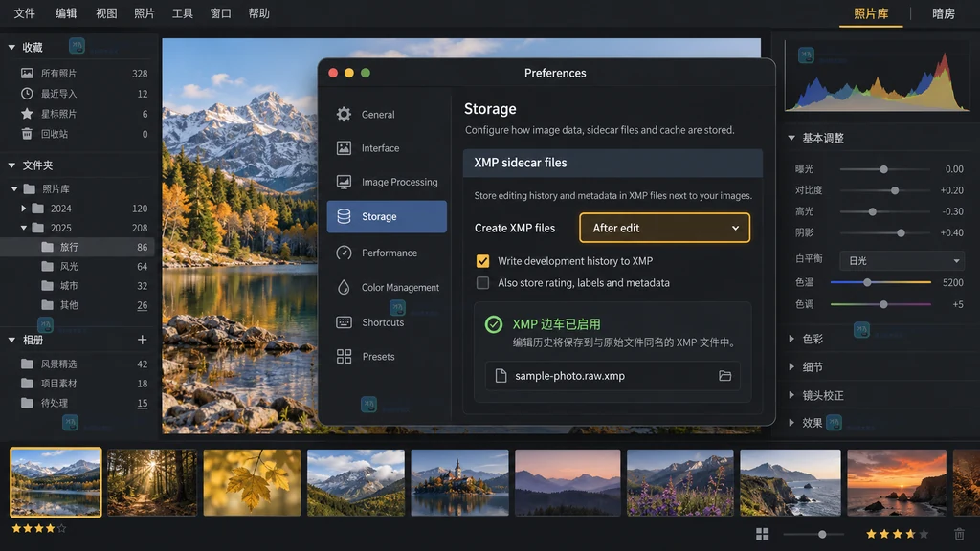Open the 工具 menu

[183, 13]
